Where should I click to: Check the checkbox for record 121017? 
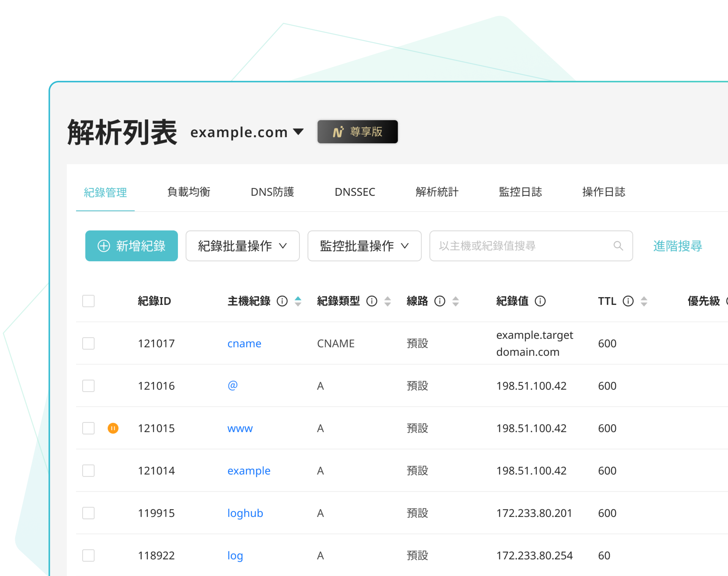[88, 343]
